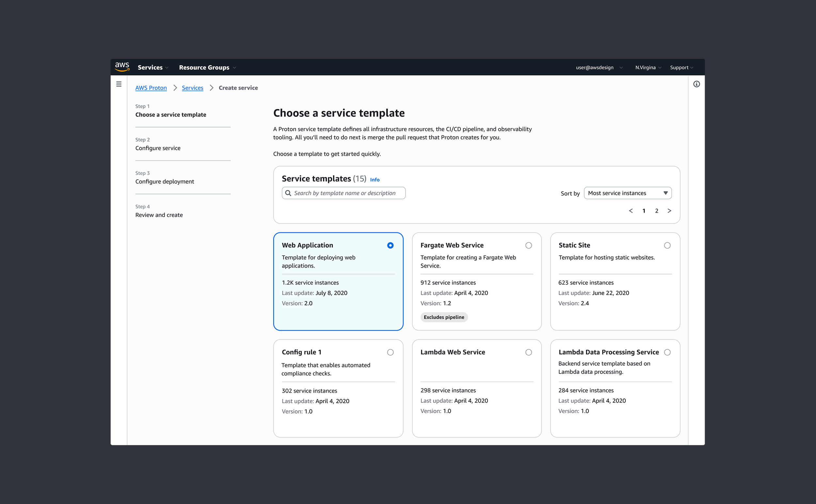Choose the Config rule 1 template radio
The image size is (816, 504).
pyautogui.click(x=390, y=352)
